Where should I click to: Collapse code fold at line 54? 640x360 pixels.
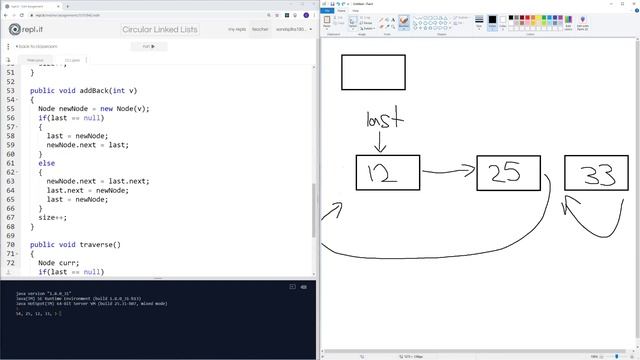click(17, 100)
